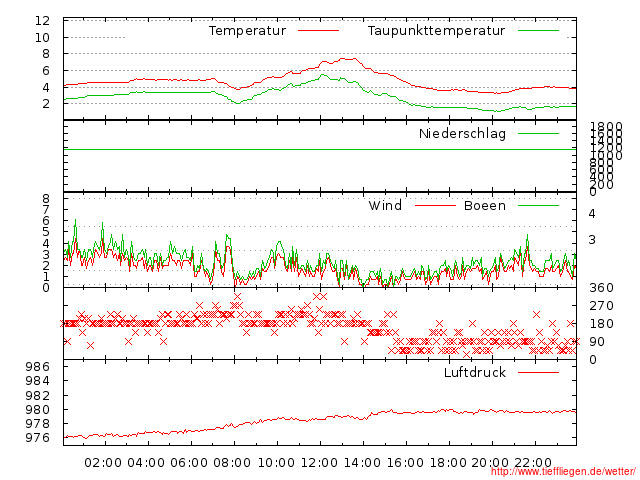Click the 360 wind direction axis value
Screen dimensions: 640x480
click(601, 288)
